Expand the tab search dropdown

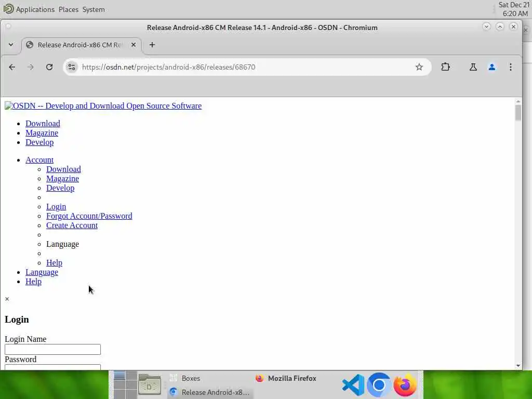click(x=11, y=45)
